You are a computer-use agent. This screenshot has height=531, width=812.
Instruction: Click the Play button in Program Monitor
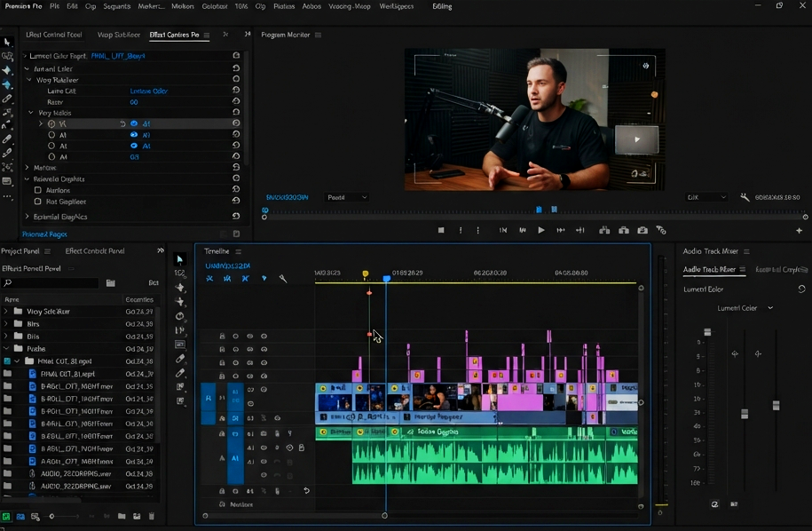[x=541, y=230]
